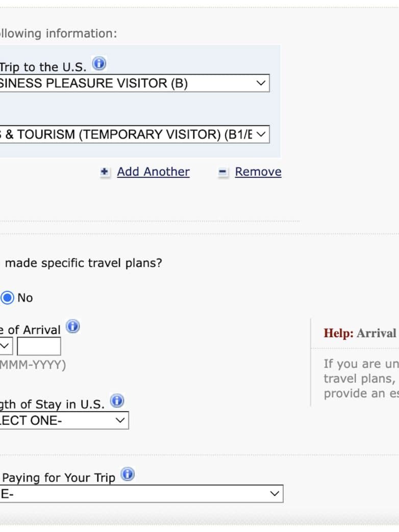Expand the TOURISM (TEMPORARY VISITOR) dropdown
Screen dimensions: 399x532
(134, 134)
